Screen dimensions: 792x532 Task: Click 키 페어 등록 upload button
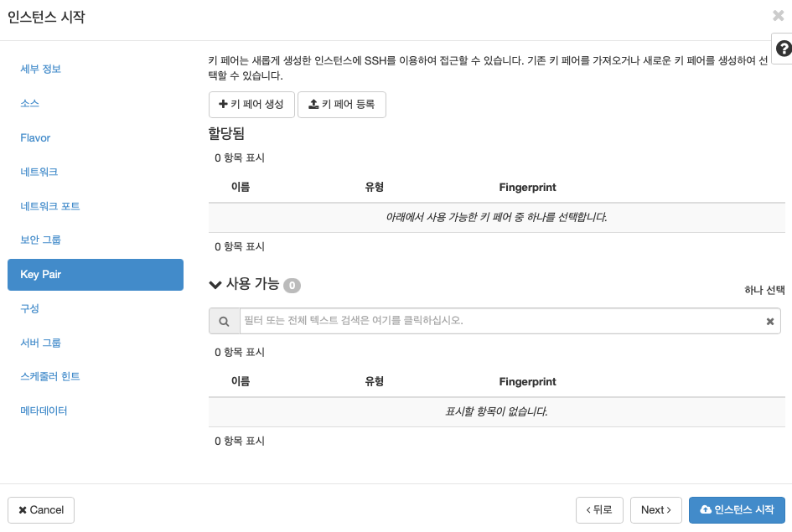coord(342,105)
